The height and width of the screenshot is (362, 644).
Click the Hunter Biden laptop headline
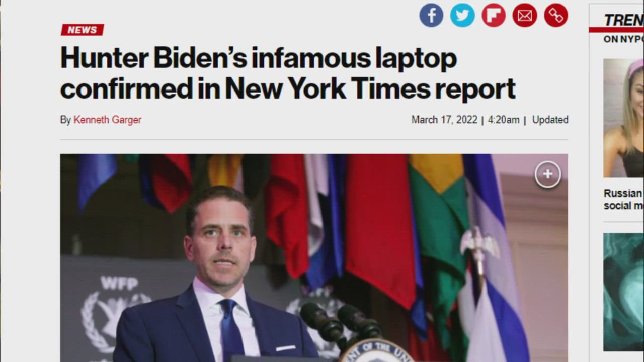tap(288, 73)
